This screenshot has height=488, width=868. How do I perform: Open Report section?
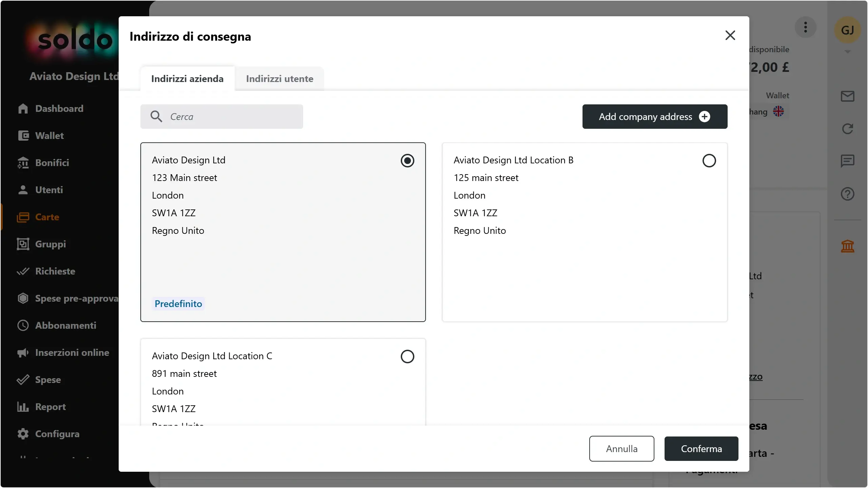tap(41, 407)
